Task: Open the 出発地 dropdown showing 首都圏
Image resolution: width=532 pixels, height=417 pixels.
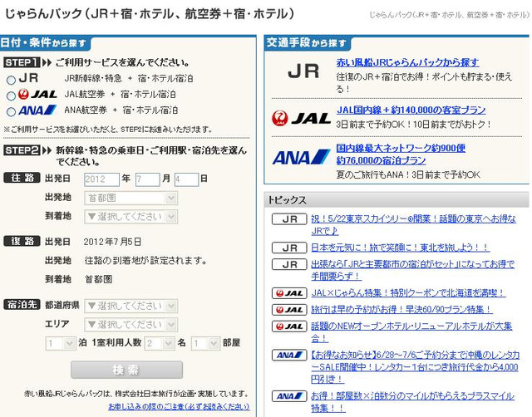Action: 131,198
